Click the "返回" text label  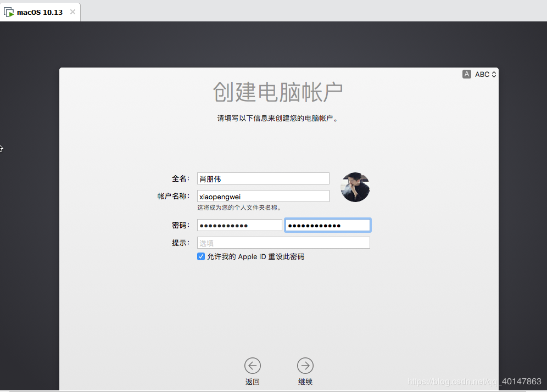pos(253,382)
